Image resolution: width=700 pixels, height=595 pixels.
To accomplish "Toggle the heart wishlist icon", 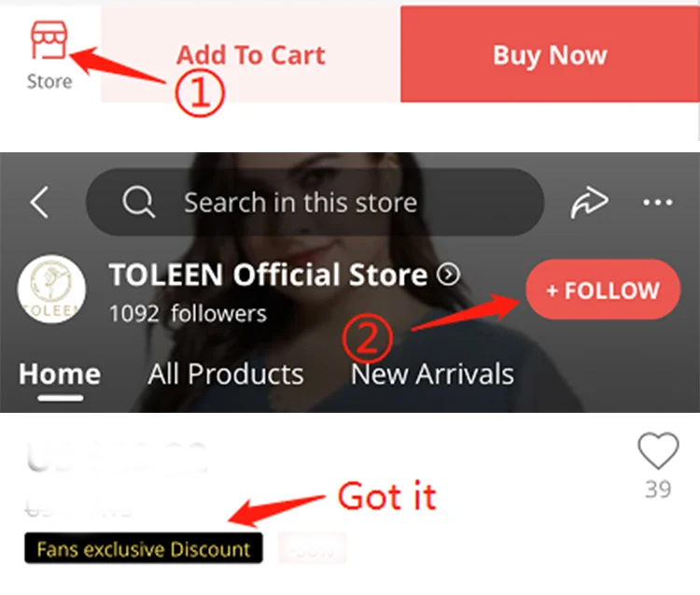I will 659,451.
